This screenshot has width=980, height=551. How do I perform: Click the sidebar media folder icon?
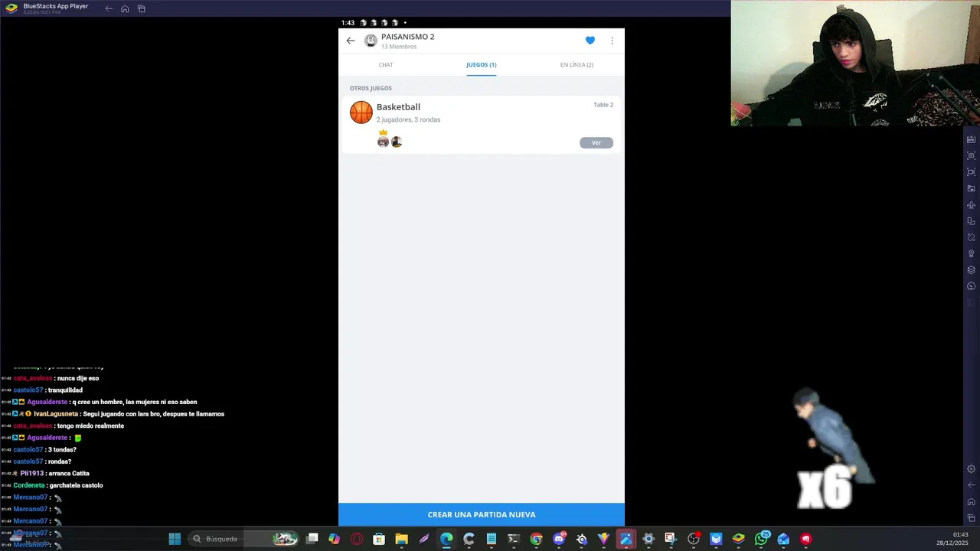click(x=972, y=188)
